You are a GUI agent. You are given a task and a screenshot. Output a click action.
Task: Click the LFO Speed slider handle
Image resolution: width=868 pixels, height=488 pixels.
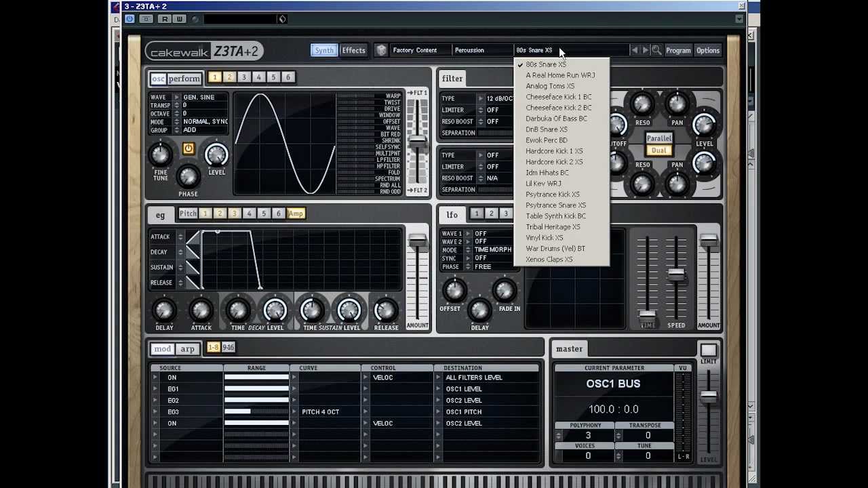click(x=676, y=274)
